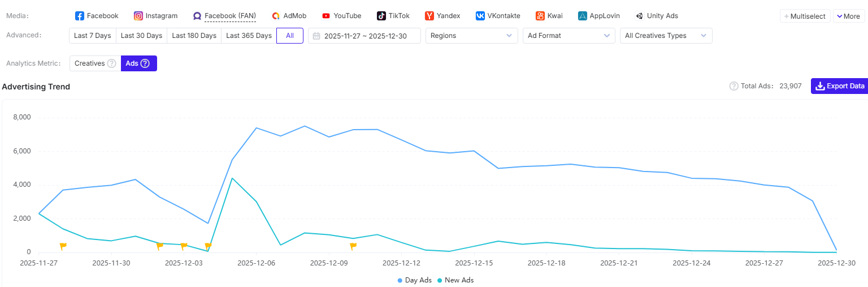
Task: Toggle the Day Ads legend series
Action: pyautogui.click(x=415, y=280)
